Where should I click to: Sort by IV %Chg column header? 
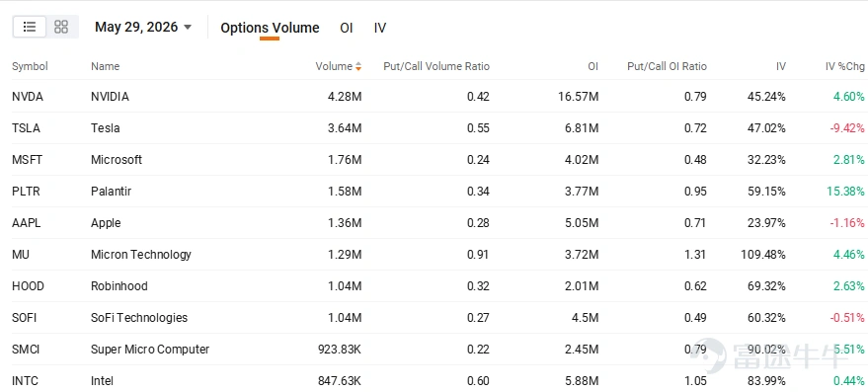(x=844, y=66)
